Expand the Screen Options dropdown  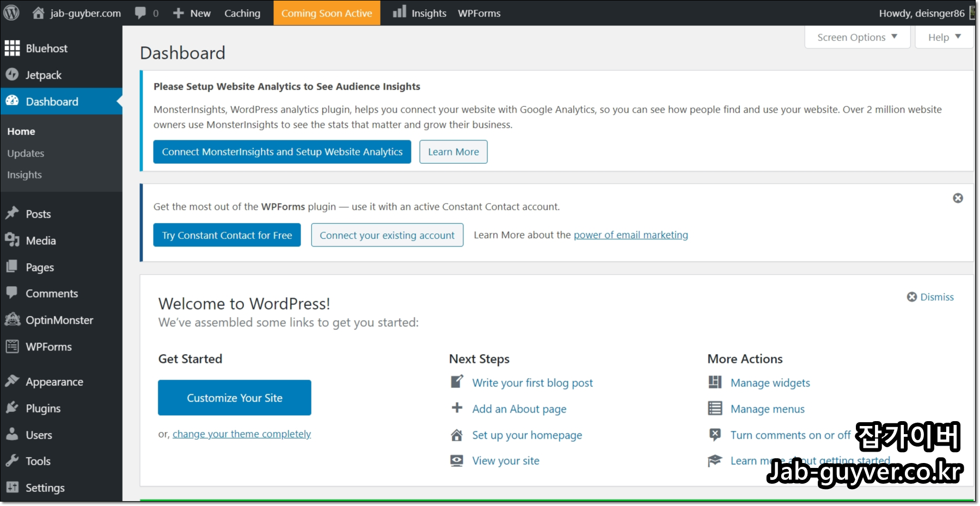click(x=857, y=37)
